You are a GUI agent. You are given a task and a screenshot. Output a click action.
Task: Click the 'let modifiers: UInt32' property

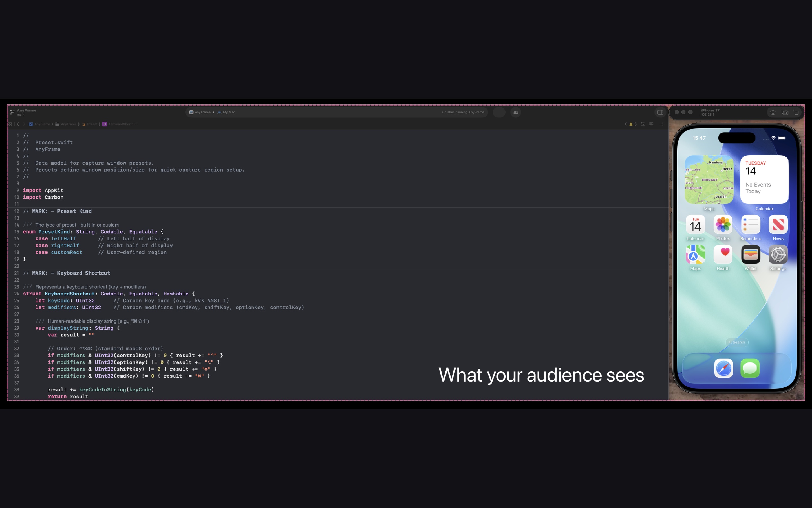(68, 307)
